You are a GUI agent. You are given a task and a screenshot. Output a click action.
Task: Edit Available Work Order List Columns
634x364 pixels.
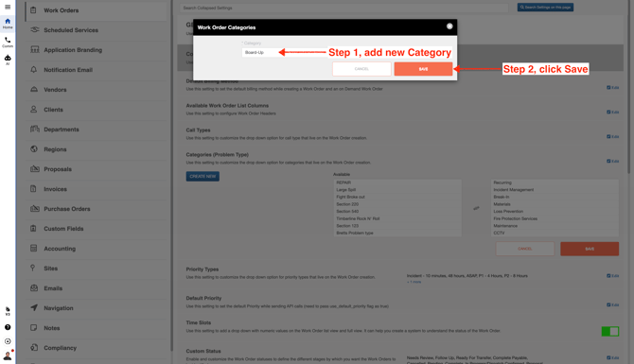pyautogui.click(x=612, y=112)
